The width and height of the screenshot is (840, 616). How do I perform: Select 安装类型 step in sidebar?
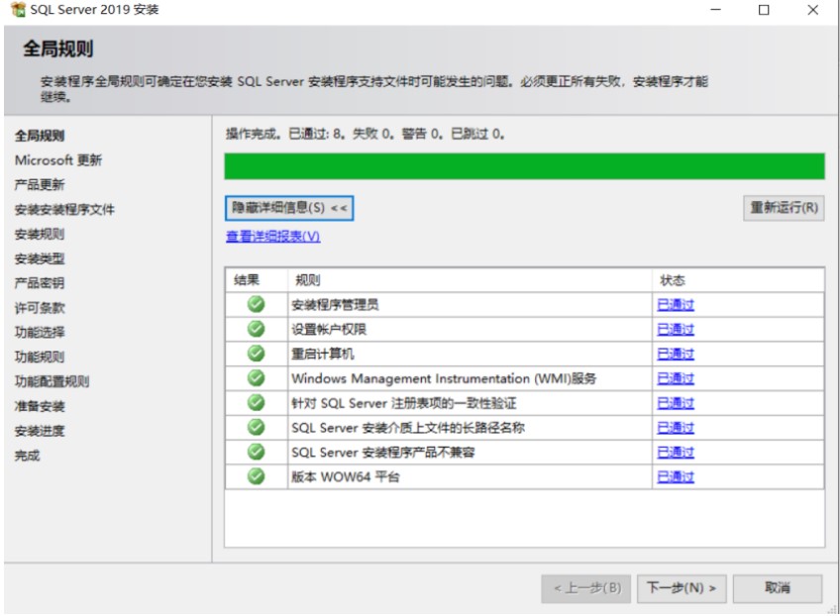pyautogui.click(x=40, y=258)
